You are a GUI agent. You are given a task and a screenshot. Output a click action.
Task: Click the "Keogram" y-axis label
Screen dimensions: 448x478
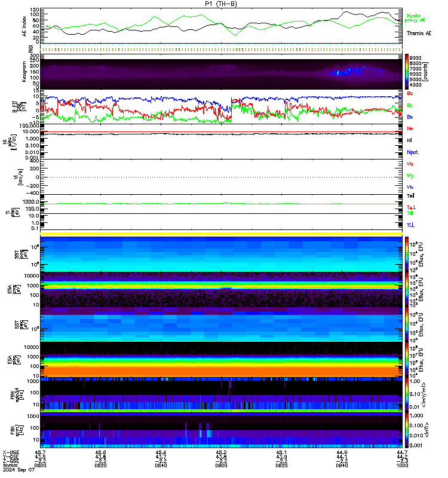24,72
